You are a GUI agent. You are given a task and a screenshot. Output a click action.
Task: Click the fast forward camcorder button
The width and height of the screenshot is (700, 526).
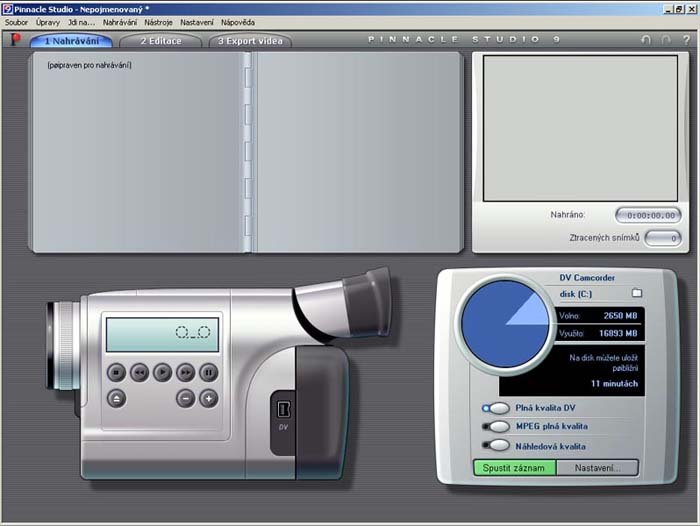185,372
